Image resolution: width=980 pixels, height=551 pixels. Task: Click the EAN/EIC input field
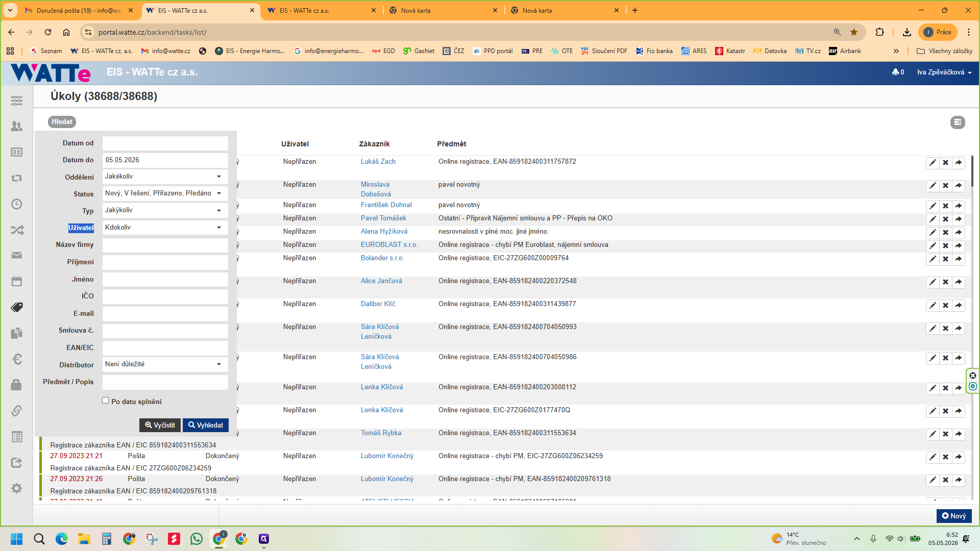tap(165, 348)
